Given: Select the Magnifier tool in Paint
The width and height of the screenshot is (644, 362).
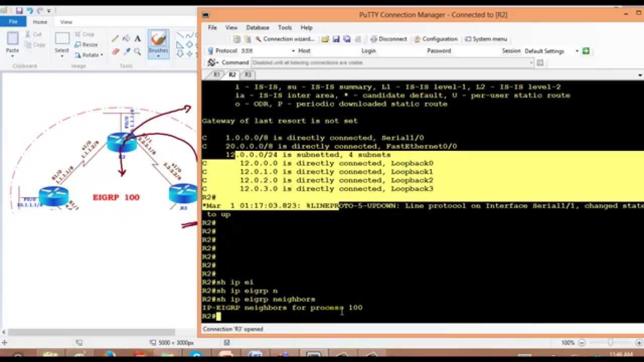Looking at the screenshot, I should [x=137, y=51].
